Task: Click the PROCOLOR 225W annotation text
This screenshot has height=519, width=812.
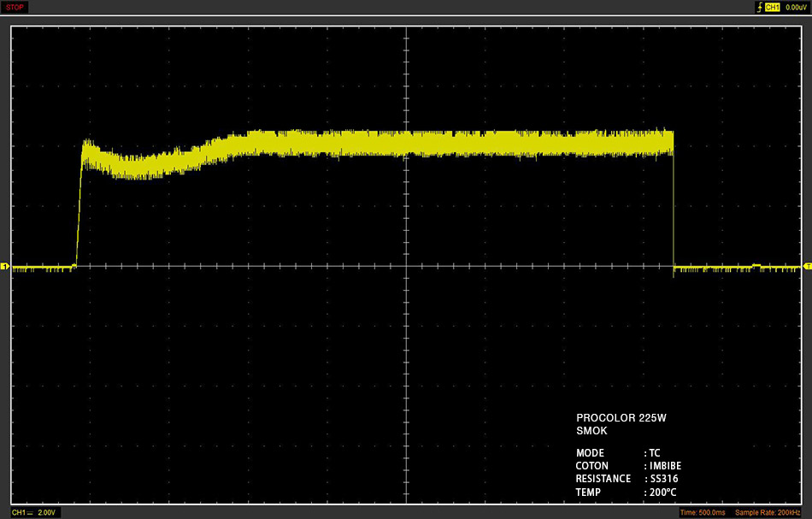Action: [x=621, y=418]
